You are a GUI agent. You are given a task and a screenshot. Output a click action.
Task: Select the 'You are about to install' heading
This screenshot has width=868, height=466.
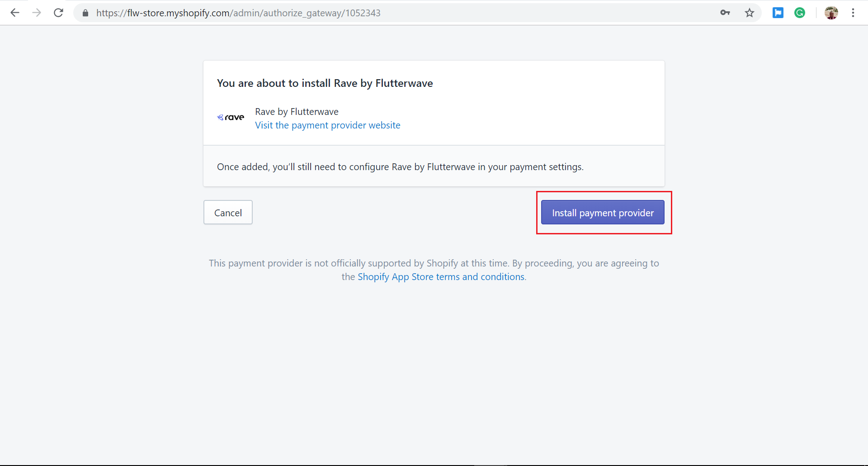click(x=325, y=83)
